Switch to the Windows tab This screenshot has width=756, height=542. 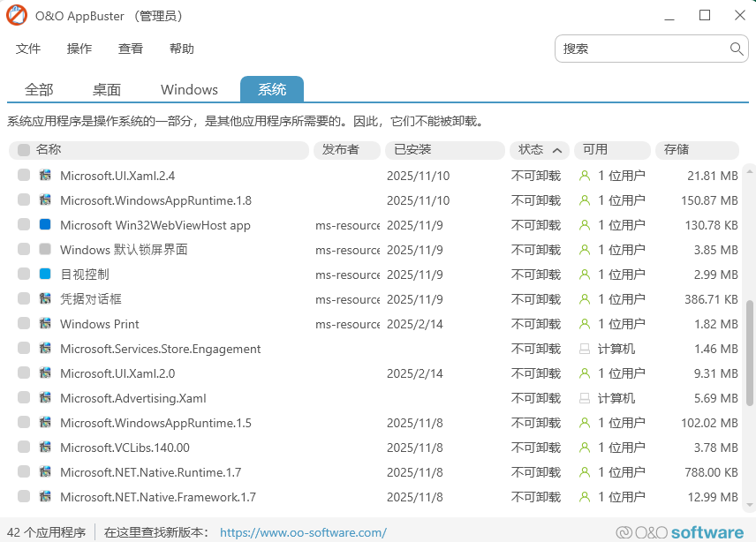[x=188, y=89]
